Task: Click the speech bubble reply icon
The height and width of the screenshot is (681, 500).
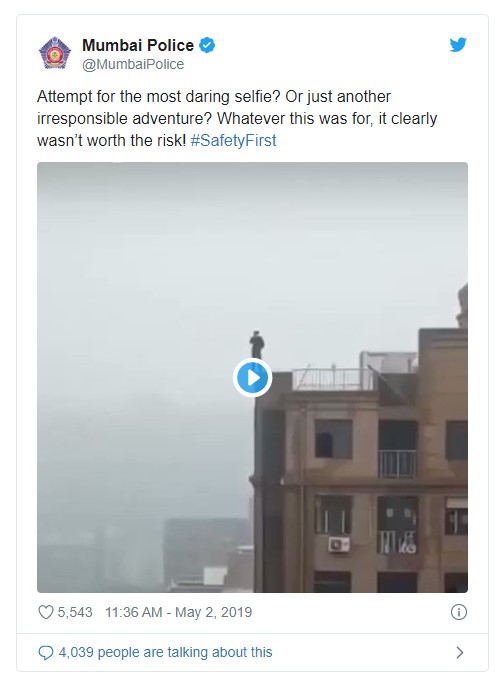Action: point(46,652)
